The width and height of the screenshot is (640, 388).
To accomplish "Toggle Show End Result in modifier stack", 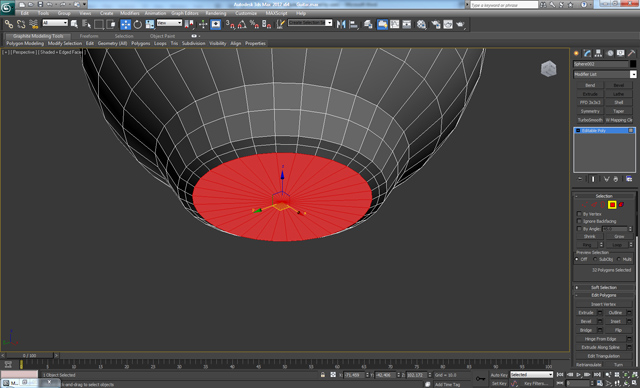I will (593, 179).
